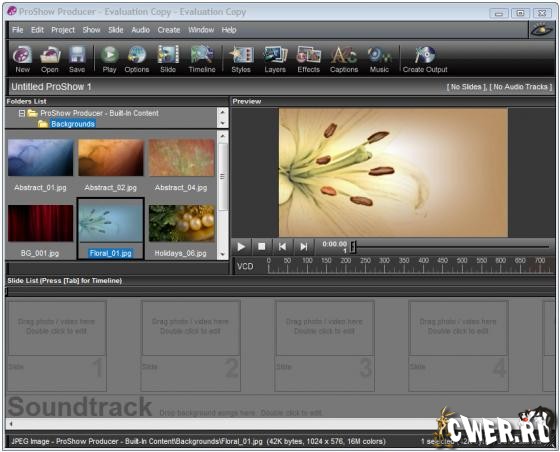Click empty slide slot 1
Viewport: 560px width, 452px height.
tap(57, 346)
